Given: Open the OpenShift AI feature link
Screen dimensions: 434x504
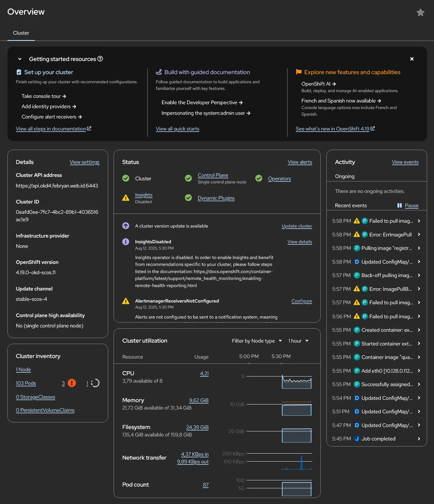Looking at the screenshot, I should [319, 84].
